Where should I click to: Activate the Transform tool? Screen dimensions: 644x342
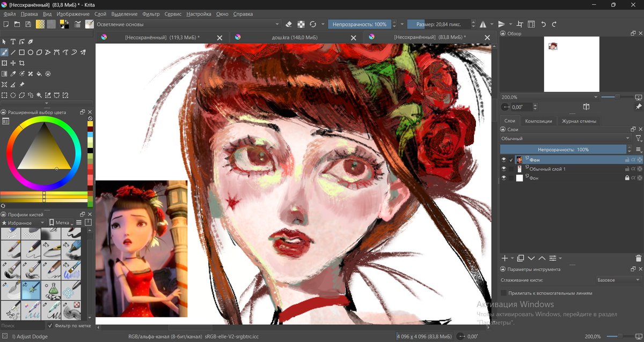pyautogui.click(x=4, y=63)
